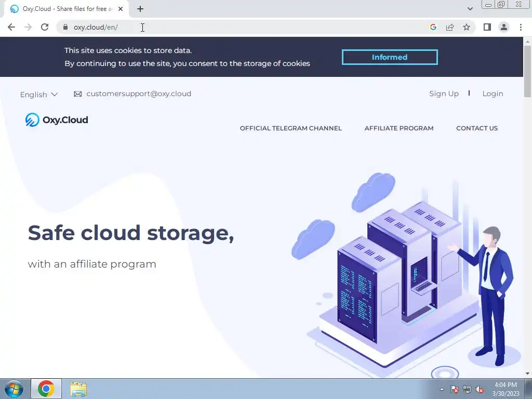
Task: Open the Login page
Action: [493, 94]
